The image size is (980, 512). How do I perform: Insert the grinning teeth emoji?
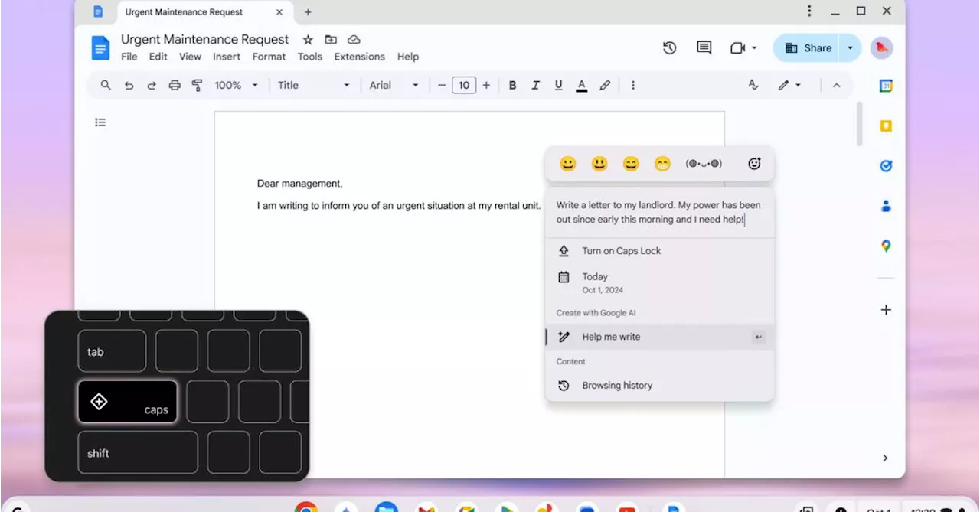point(662,164)
